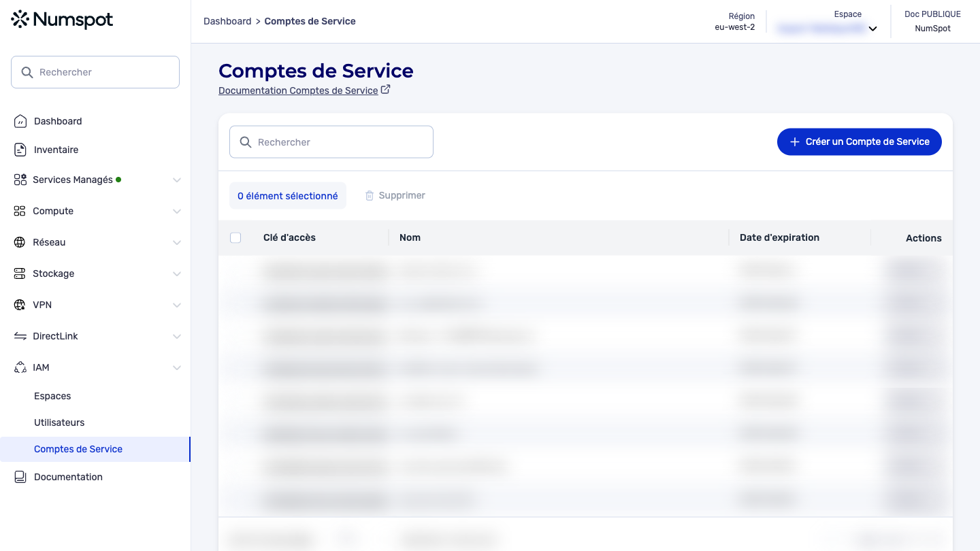Click the Réseau globe icon
This screenshot has width=980, height=551.
pyautogui.click(x=20, y=242)
